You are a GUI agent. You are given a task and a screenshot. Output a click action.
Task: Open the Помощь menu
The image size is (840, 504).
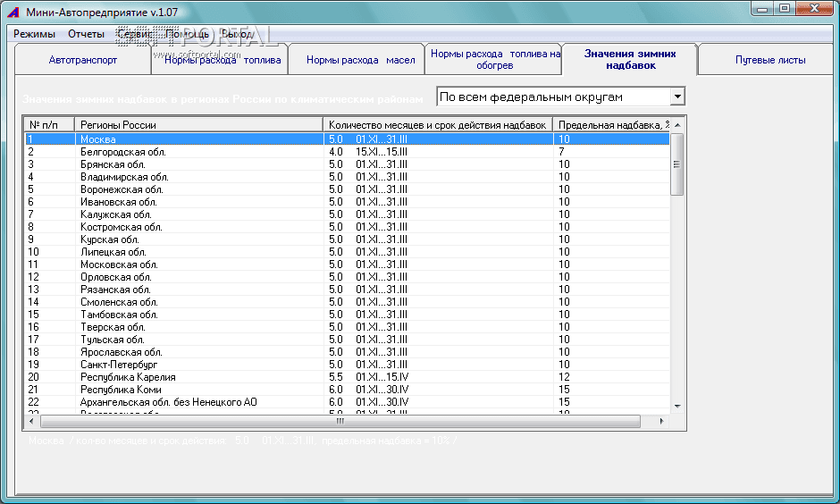tap(187, 34)
